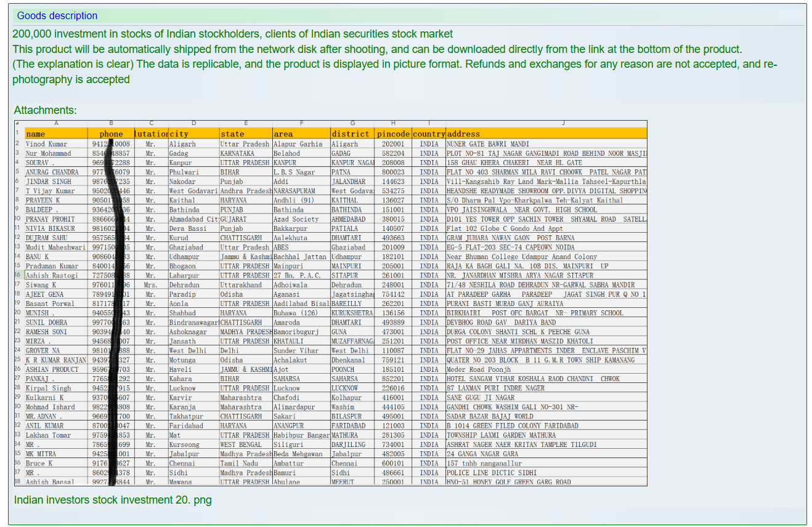Click column letter H above pincode
The height and width of the screenshot is (527, 812).
(393, 124)
